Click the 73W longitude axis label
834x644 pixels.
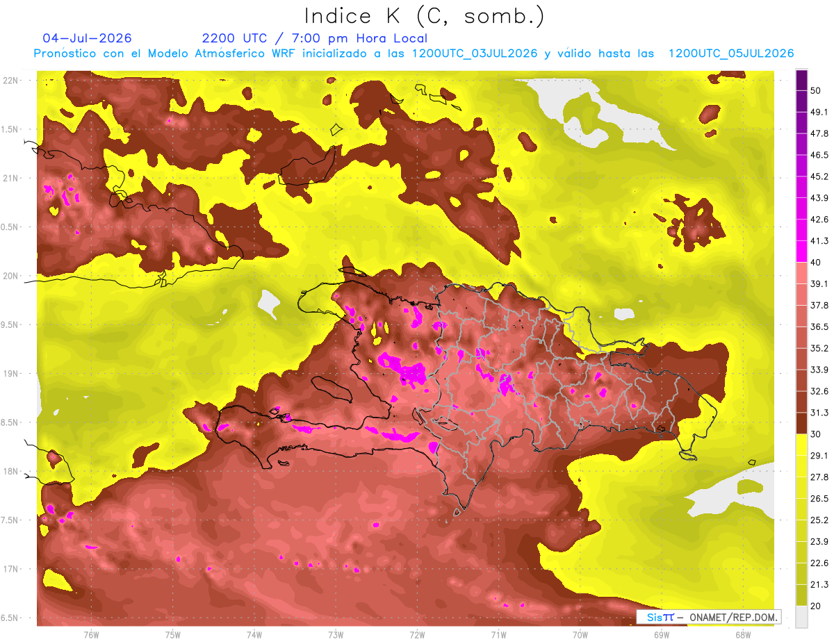(336, 635)
